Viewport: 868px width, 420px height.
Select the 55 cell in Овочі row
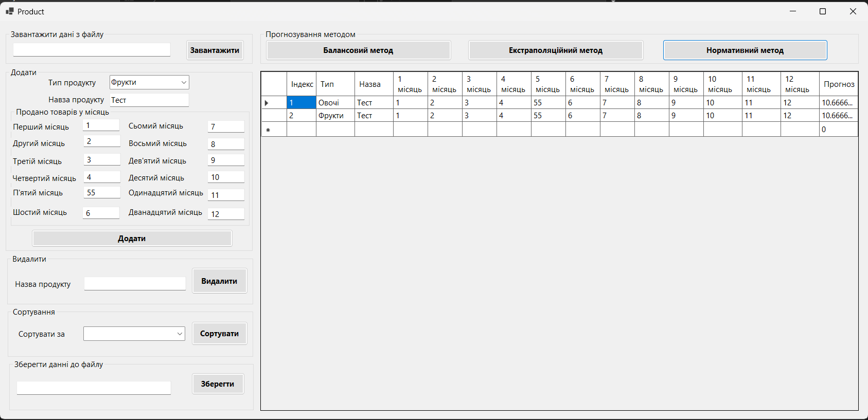[x=548, y=103]
